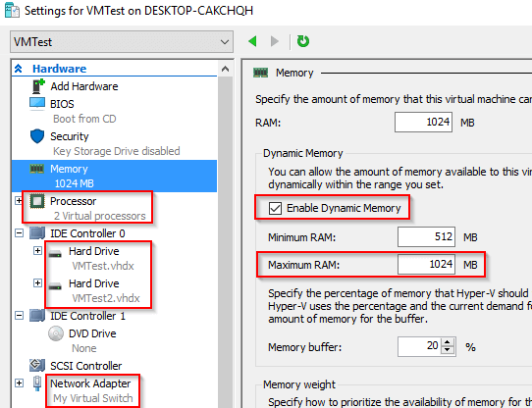Expand the Processor tree node

[19, 201]
